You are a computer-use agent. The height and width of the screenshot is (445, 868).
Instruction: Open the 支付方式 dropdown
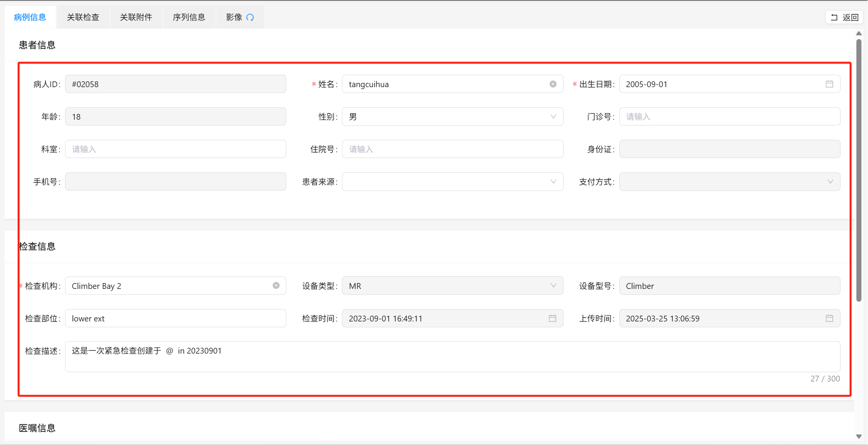(830, 182)
